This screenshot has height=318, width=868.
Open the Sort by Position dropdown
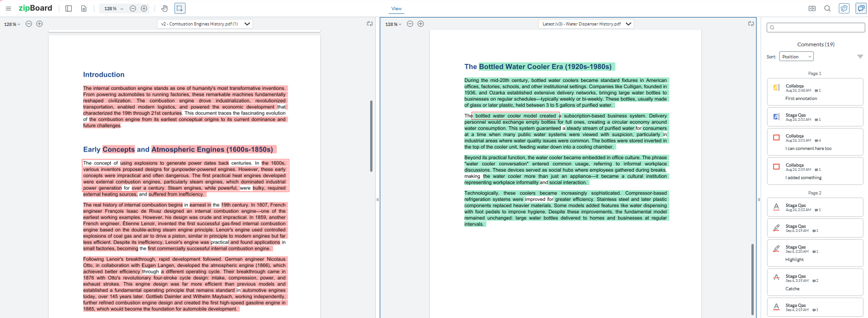tap(796, 56)
